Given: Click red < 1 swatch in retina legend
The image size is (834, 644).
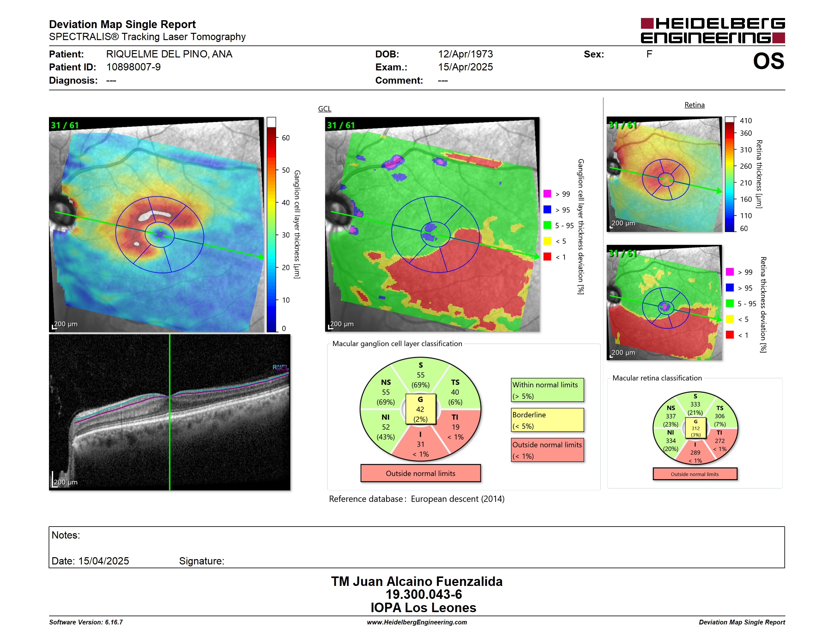Looking at the screenshot, I should pyautogui.click(x=730, y=335).
